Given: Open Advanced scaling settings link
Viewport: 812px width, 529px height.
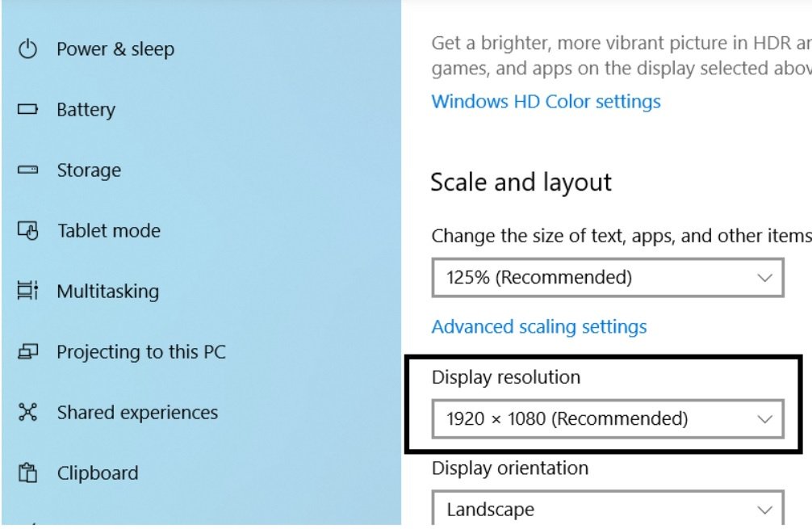Looking at the screenshot, I should point(539,327).
